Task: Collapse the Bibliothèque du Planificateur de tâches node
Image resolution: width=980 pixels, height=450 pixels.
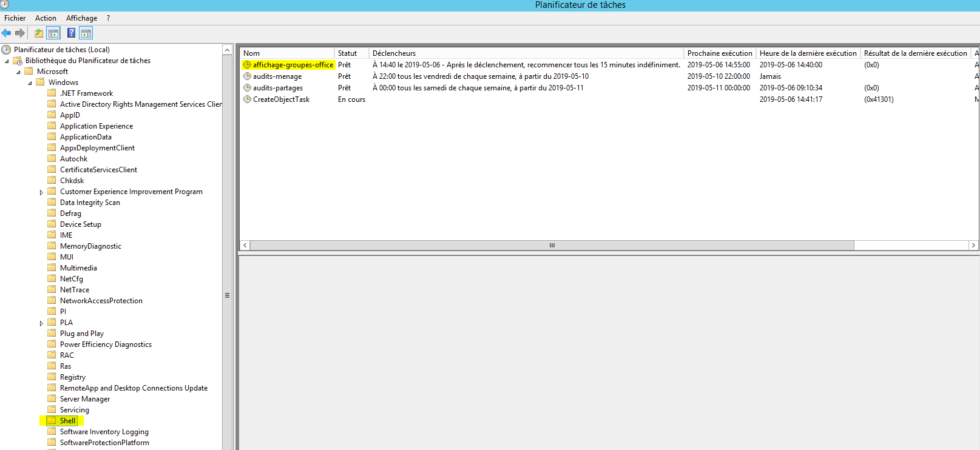Action: coord(7,61)
